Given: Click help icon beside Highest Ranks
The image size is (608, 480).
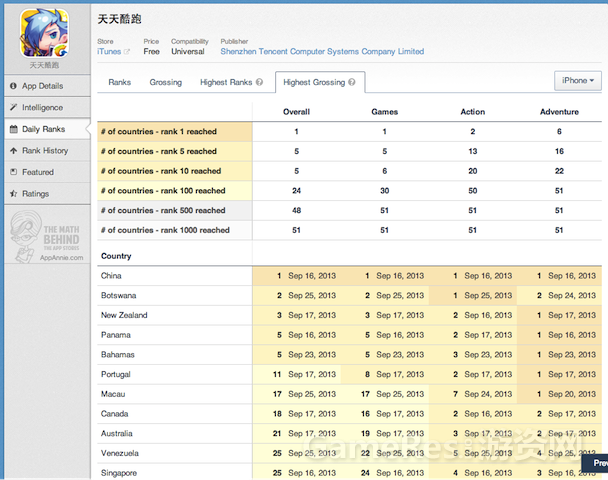Looking at the screenshot, I should pos(259,82).
